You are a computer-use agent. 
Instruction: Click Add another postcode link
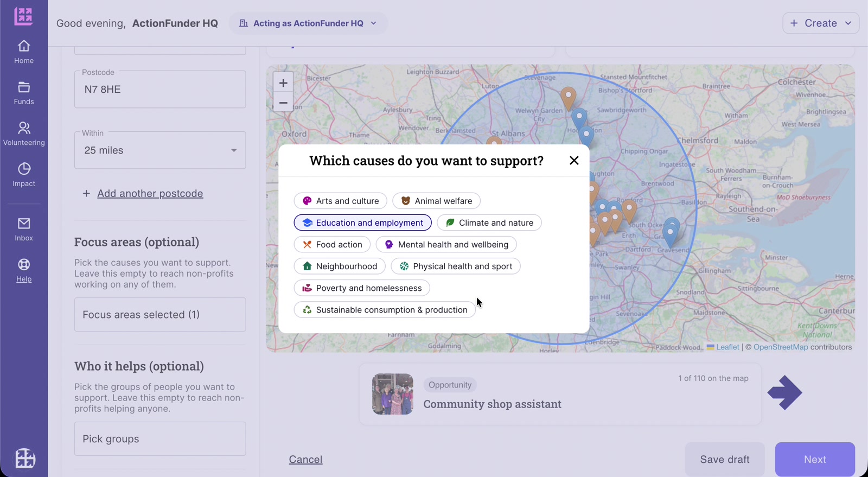click(150, 194)
